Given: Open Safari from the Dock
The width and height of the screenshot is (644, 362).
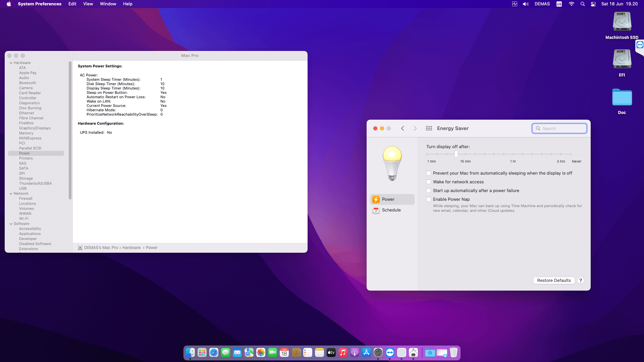Looking at the screenshot, I should click(214, 353).
